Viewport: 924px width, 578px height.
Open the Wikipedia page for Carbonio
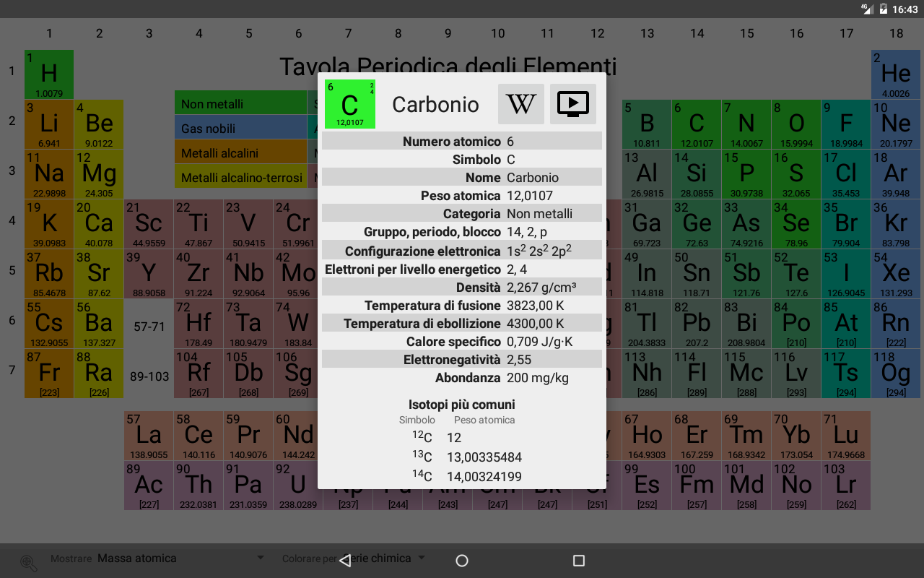click(520, 104)
